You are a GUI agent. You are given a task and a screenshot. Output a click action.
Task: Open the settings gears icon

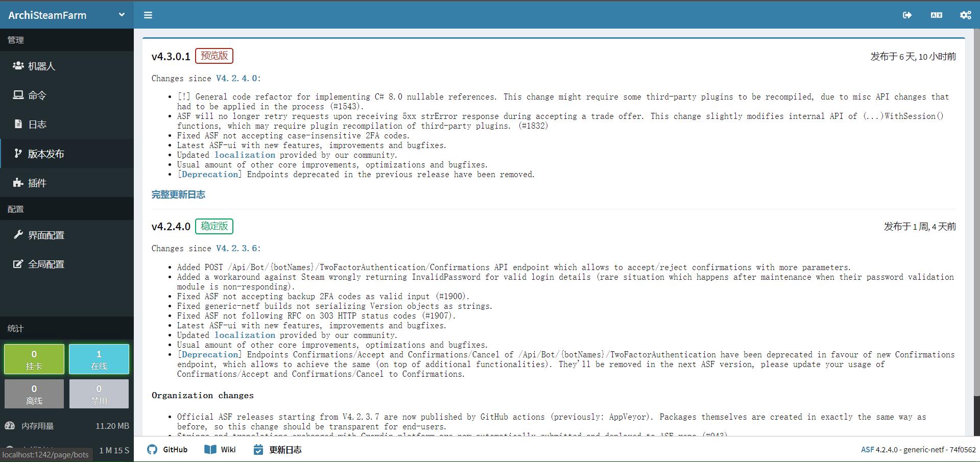965,15
